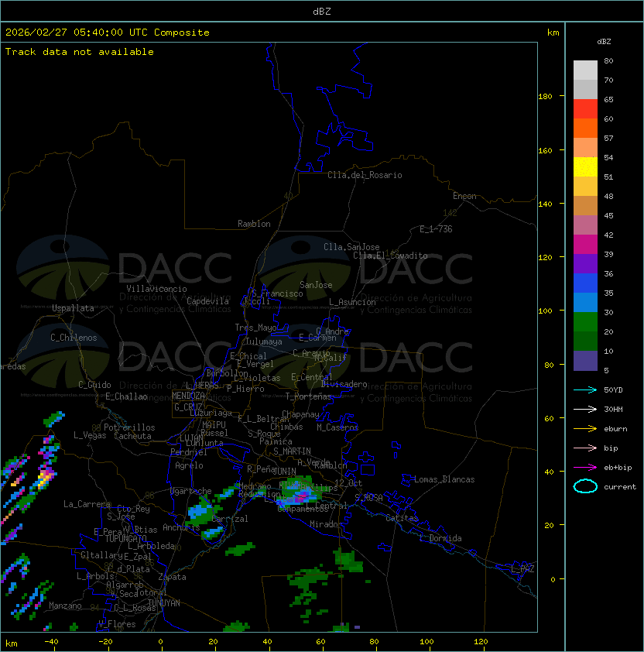Click the Perdriel label
Viewport: 644px width, 652px height.
(x=189, y=452)
